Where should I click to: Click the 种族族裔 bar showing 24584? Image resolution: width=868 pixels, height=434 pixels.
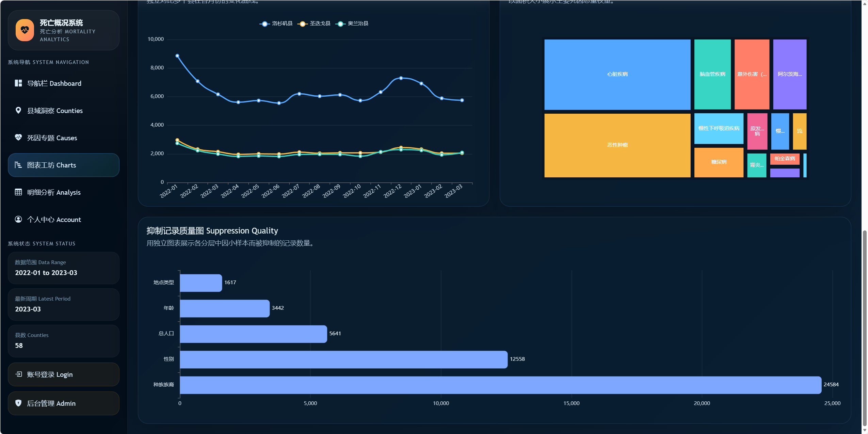click(500, 385)
